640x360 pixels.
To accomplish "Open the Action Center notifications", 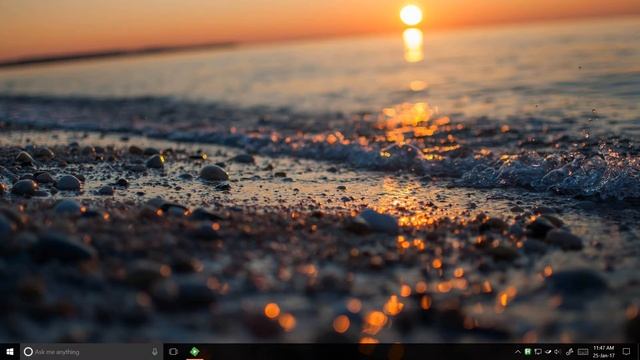I will (627, 352).
